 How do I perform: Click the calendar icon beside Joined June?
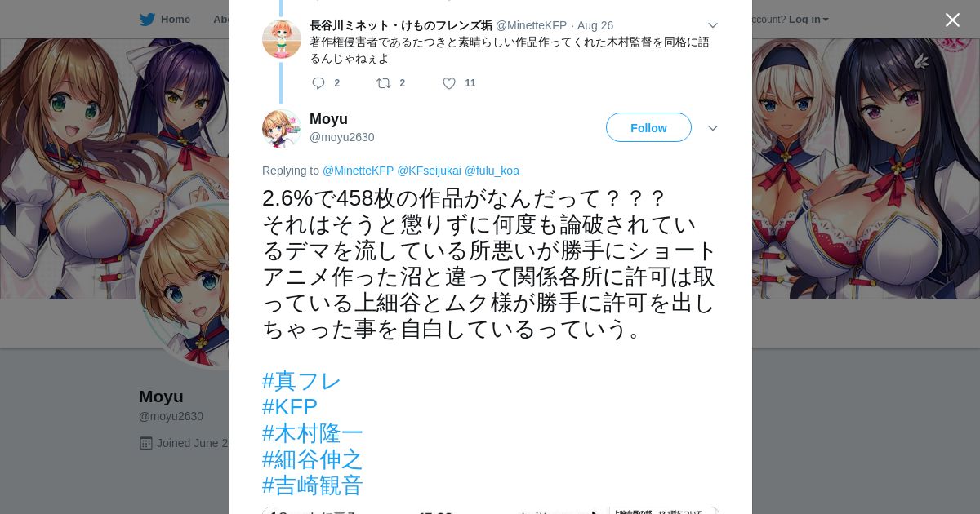(x=146, y=443)
